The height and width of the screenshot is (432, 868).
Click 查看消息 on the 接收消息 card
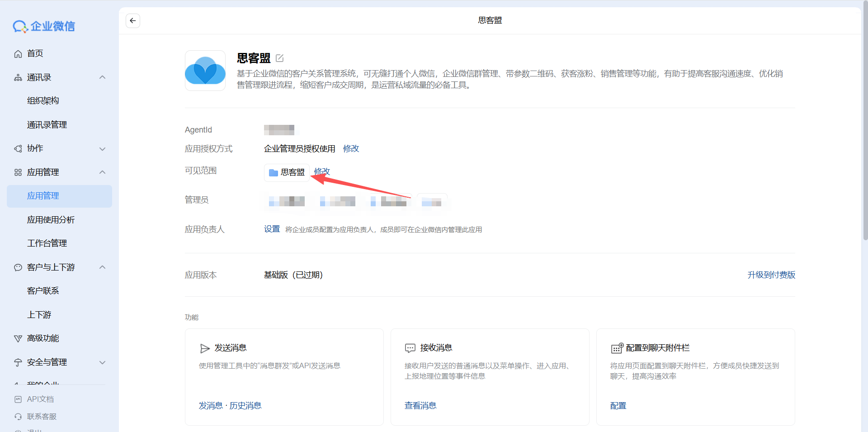point(420,406)
